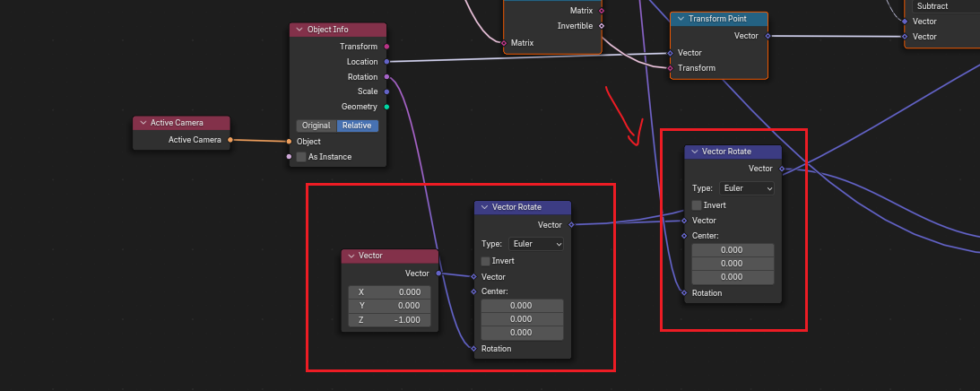This screenshot has height=391, width=980.
Task: Enable the As Instance checkbox
Action: point(301,157)
